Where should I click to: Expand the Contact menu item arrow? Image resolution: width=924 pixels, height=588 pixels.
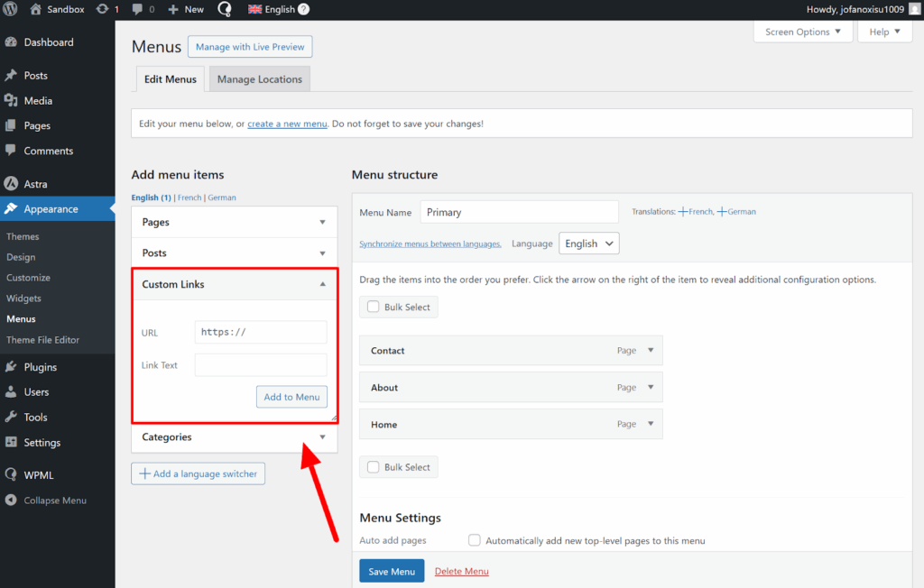click(x=651, y=351)
